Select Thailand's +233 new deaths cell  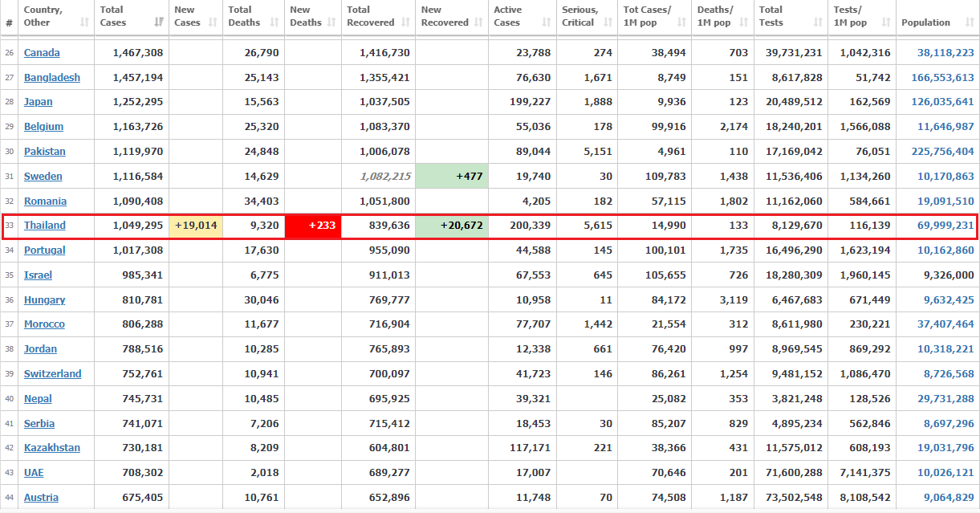[313, 226]
